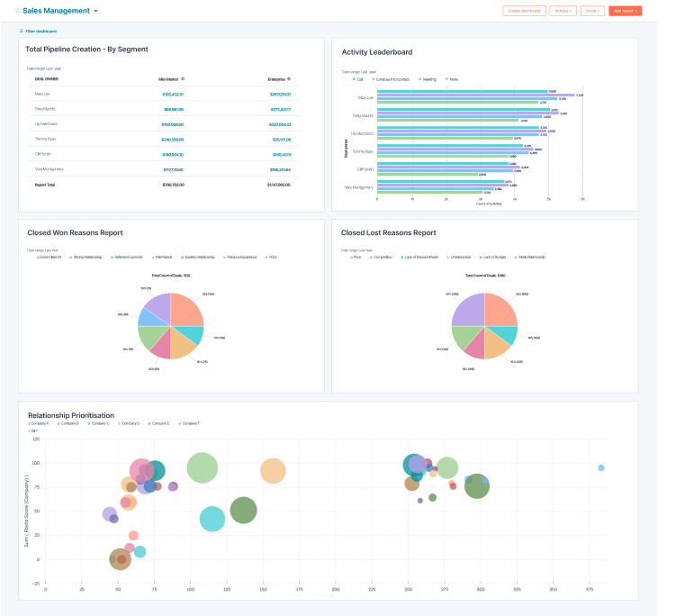The width and height of the screenshot is (694, 616).
Task: Star the Sales Management dashboard as favorite
Action: (x=18, y=11)
